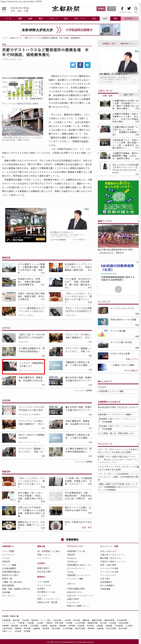Open pickup カジやんの撮り鉄日記

tap(121, 342)
